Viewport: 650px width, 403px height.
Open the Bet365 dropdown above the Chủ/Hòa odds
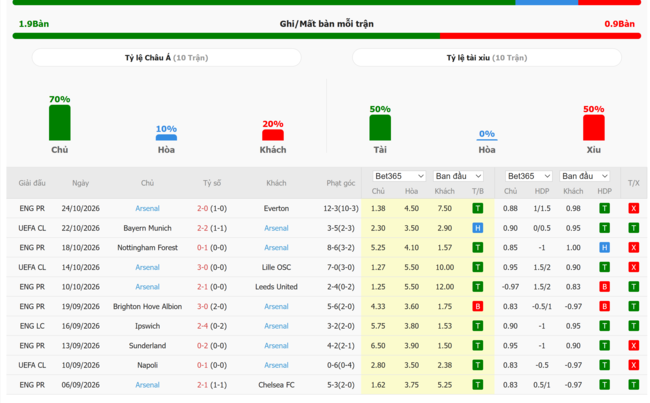click(399, 176)
